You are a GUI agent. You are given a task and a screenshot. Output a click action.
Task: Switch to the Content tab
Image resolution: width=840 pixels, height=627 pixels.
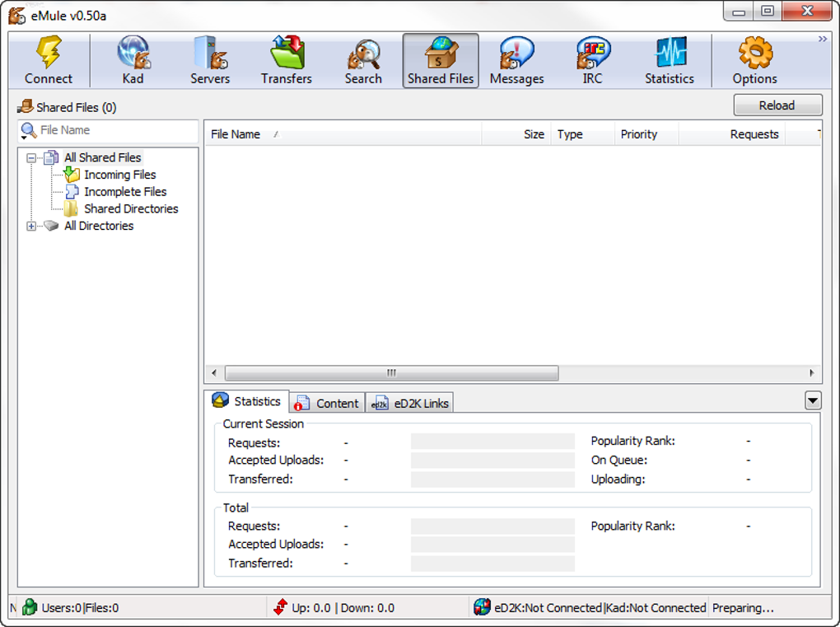click(327, 403)
